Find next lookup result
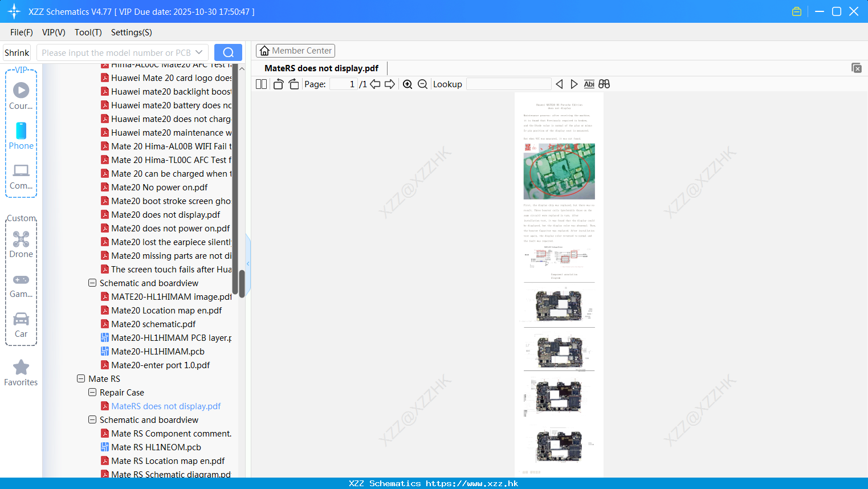The image size is (868, 489). click(574, 84)
